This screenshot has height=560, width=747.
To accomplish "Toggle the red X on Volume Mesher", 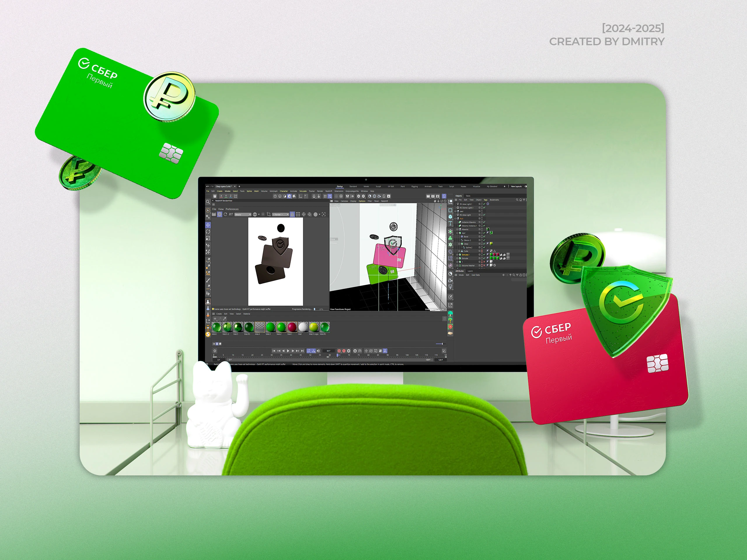I will pos(484,266).
